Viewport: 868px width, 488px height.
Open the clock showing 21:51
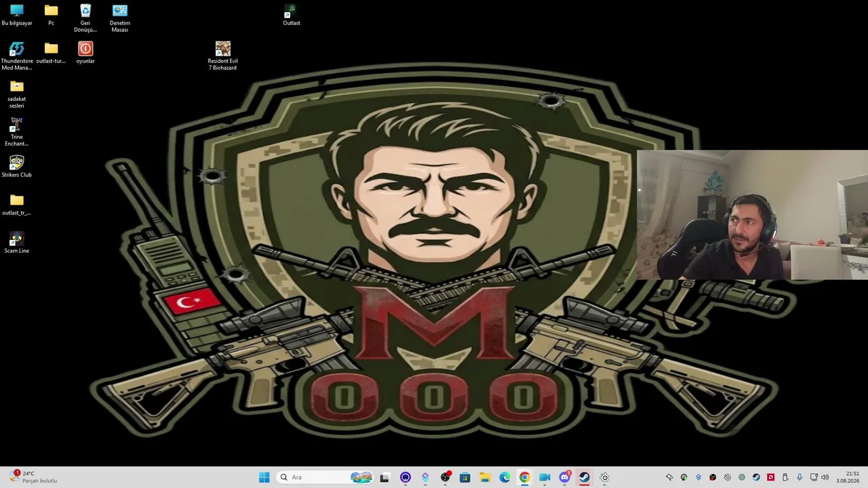[x=848, y=477]
